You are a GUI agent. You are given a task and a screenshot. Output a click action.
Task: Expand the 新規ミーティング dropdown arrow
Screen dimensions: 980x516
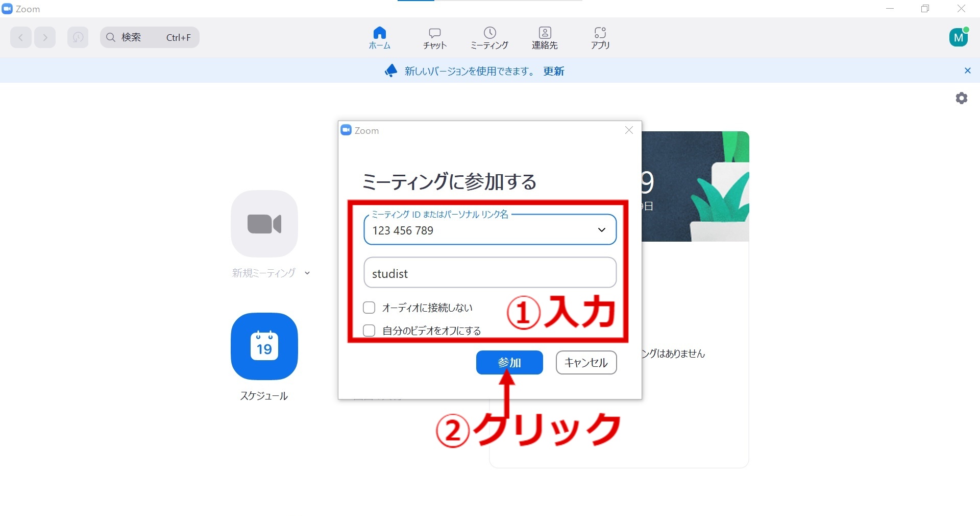pyautogui.click(x=307, y=273)
